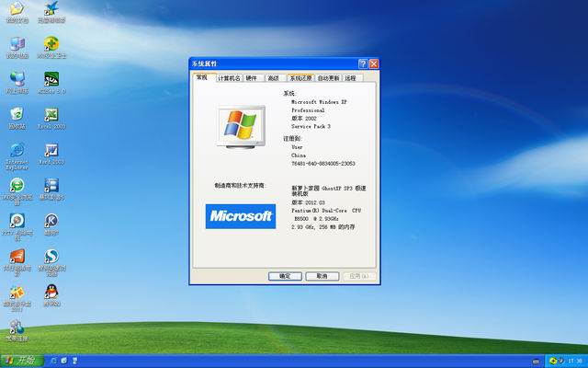
Task: Click the first quick launch icon on taskbar
Action: click(53, 361)
